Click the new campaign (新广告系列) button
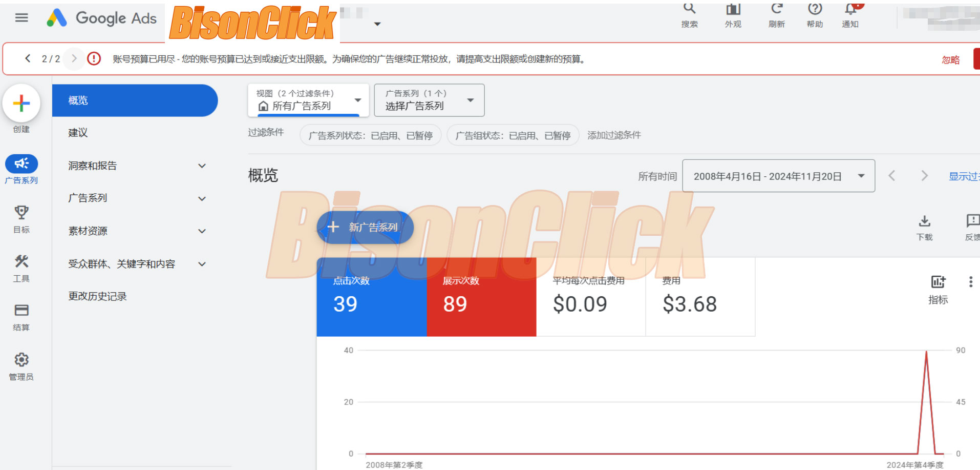The width and height of the screenshot is (980, 470). (x=365, y=227)
